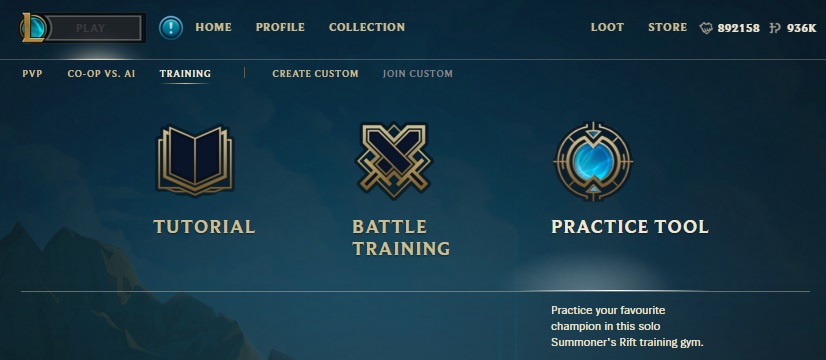
Task: Select the PRACTICE TOOL mode label
Action: coord(630,227)
